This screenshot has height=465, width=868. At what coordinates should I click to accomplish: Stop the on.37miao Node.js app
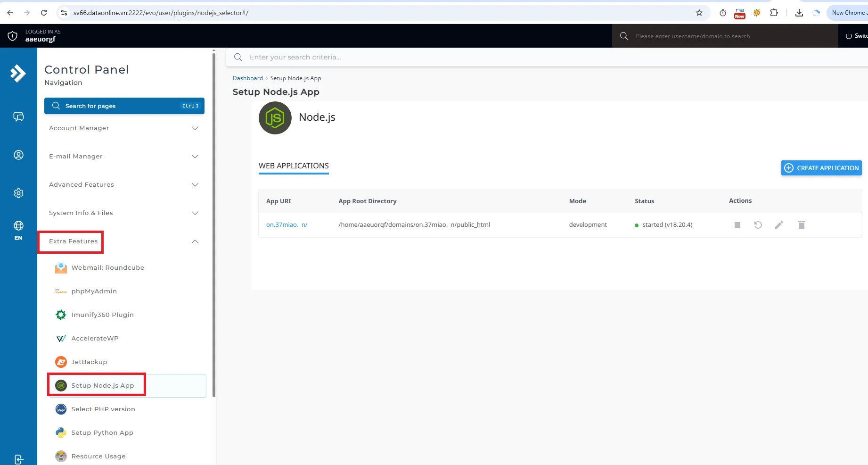737,225
